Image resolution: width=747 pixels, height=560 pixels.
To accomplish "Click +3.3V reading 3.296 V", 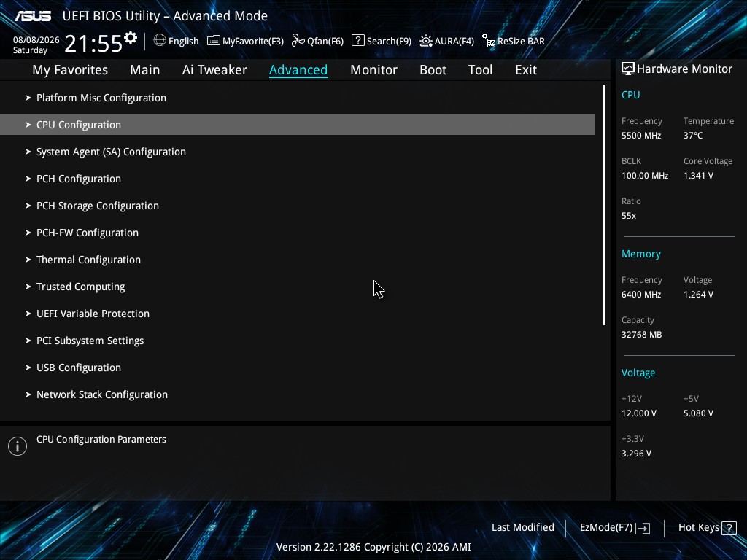I will click(636, 454).
